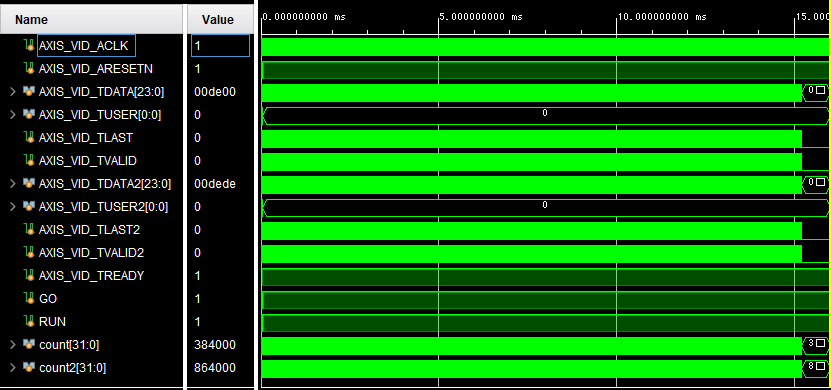This screenshot has height=390, width=831.
Task: Click the 0.000000000 ms timeline marker
Action: tap(304, 17)
